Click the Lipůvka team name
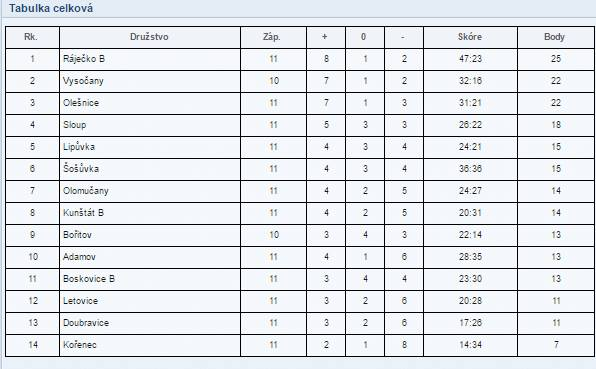Image resolution: width=596 pixels, height=369 pixels. coord(79,147)
